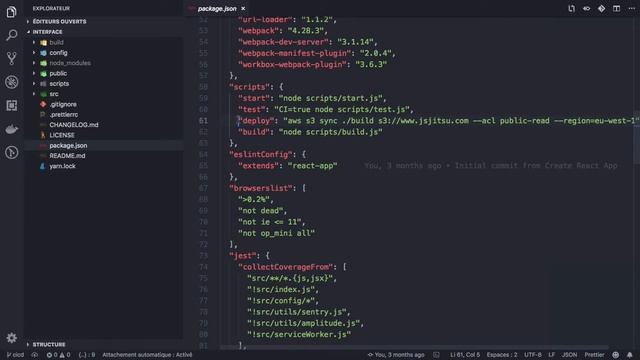Click the "test" script line
The width and height of the screenshot is (640, 360).
point(326,110)
